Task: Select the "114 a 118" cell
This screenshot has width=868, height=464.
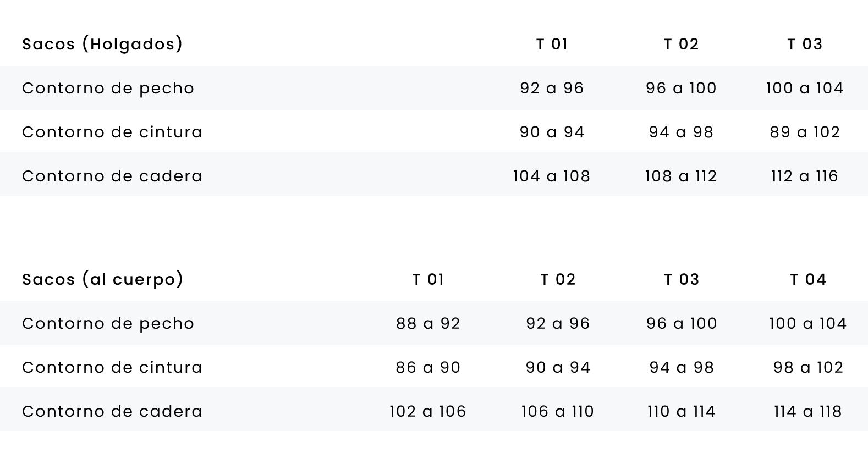Action: pyautogui.click(x=808, y=411)
